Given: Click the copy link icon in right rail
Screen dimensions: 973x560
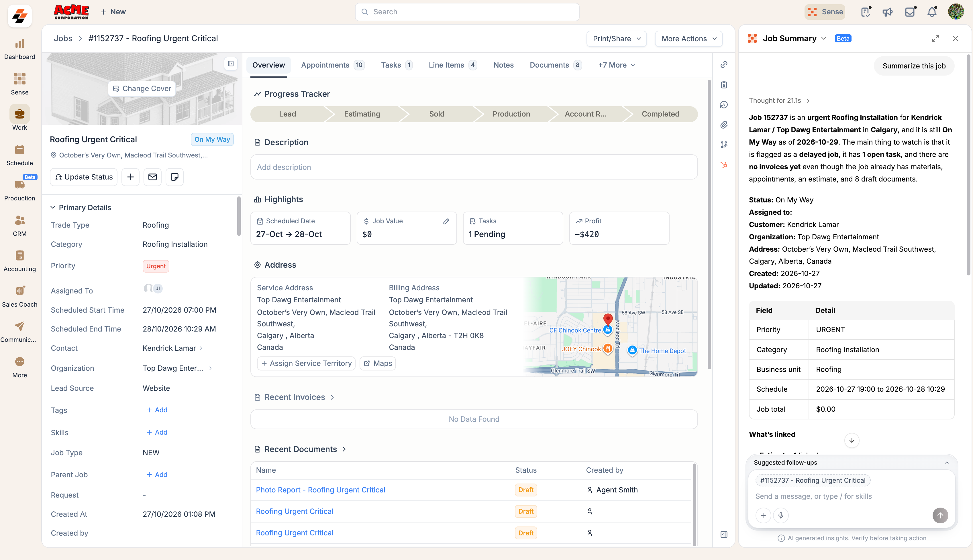Looking at the screenshot, I should tap(724, 65).
